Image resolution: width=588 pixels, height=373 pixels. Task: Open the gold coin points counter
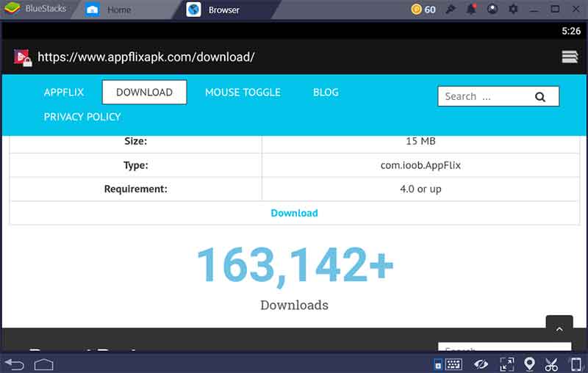(x=423, y=9)
